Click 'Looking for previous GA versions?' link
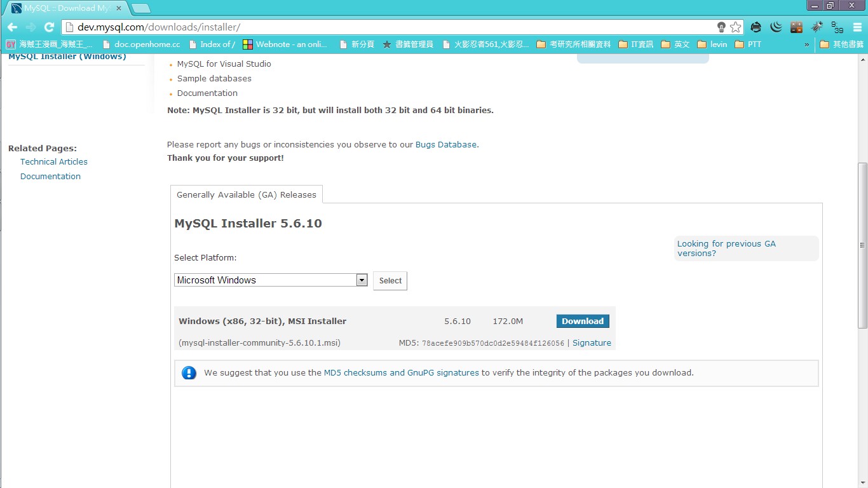The image size is (868, 488). coord(726,248)
